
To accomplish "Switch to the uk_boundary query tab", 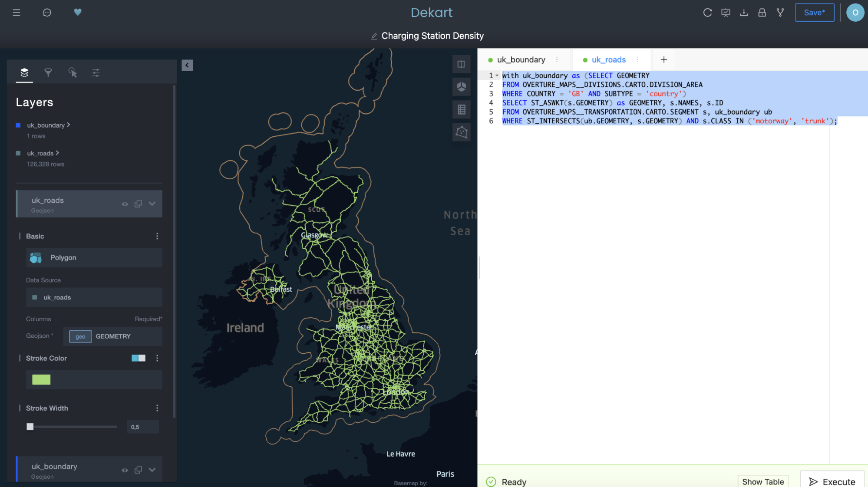I will point(521,59).
